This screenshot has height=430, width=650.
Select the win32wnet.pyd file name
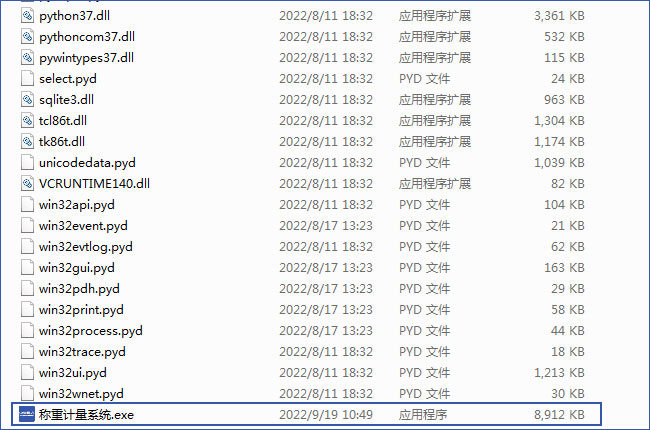coord(81,394)
